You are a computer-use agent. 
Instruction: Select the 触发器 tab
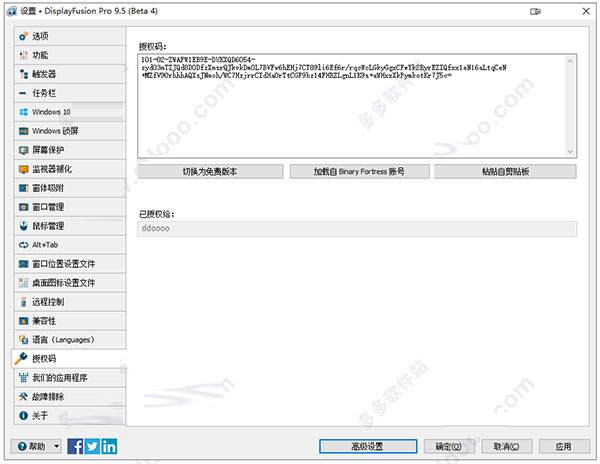coord(70,74)
